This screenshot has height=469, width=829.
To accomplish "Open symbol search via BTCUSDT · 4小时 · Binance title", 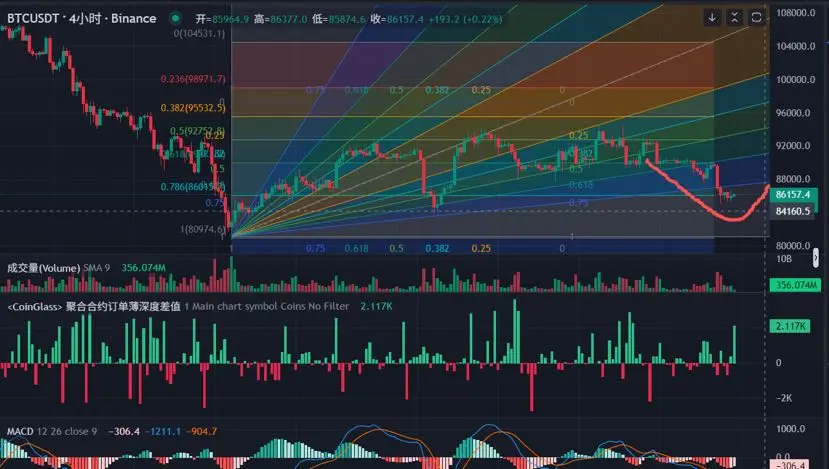I will point(81,19).
